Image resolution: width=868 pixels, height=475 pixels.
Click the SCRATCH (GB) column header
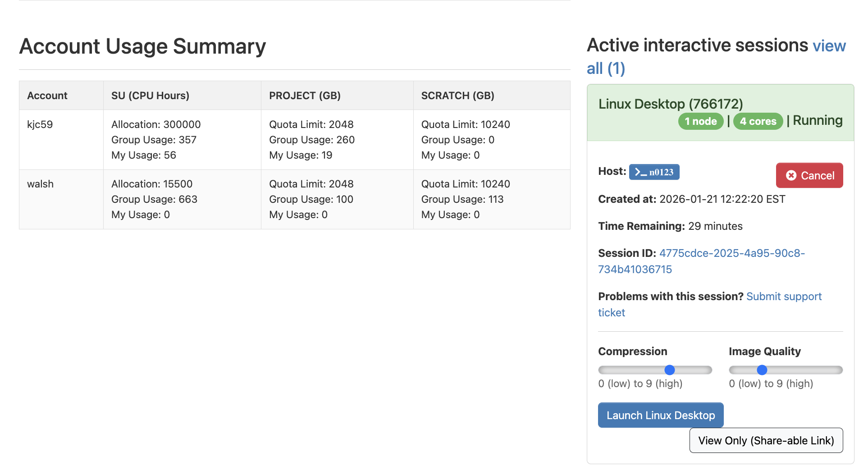[457, 95]
